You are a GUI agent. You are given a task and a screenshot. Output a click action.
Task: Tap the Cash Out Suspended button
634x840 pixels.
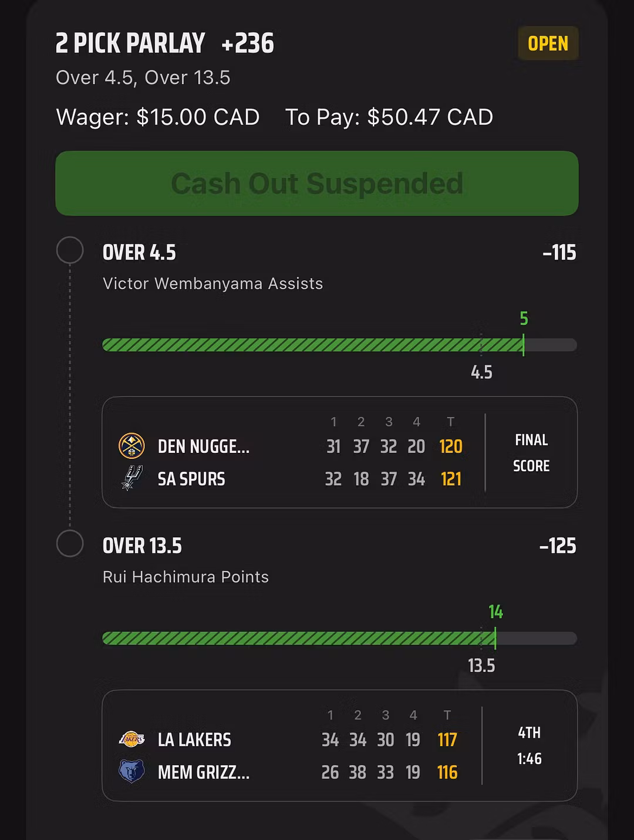click(317, 183)
